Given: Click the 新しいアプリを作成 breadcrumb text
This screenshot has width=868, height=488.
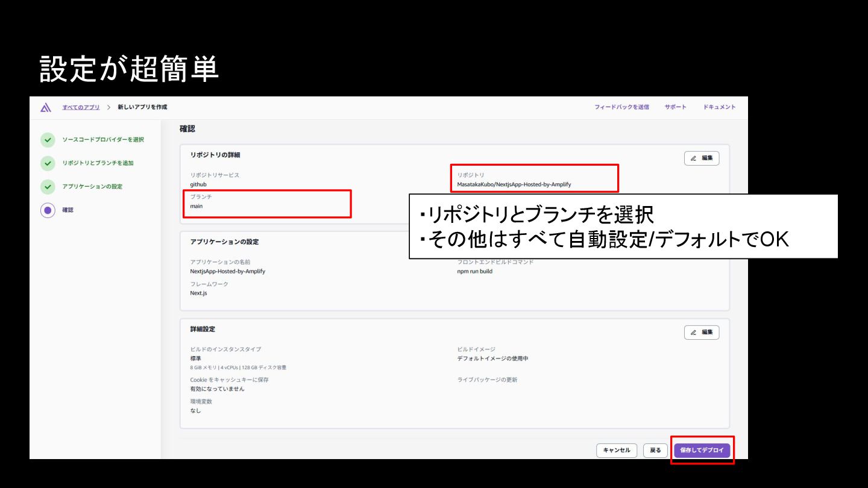Looking at the screenshot, I should click(142, 107).
